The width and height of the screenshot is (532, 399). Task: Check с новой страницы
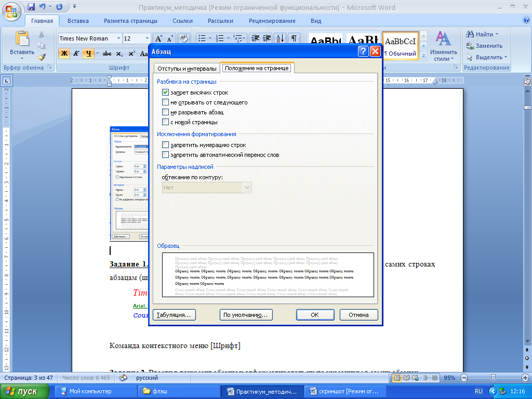pos(166,122)
